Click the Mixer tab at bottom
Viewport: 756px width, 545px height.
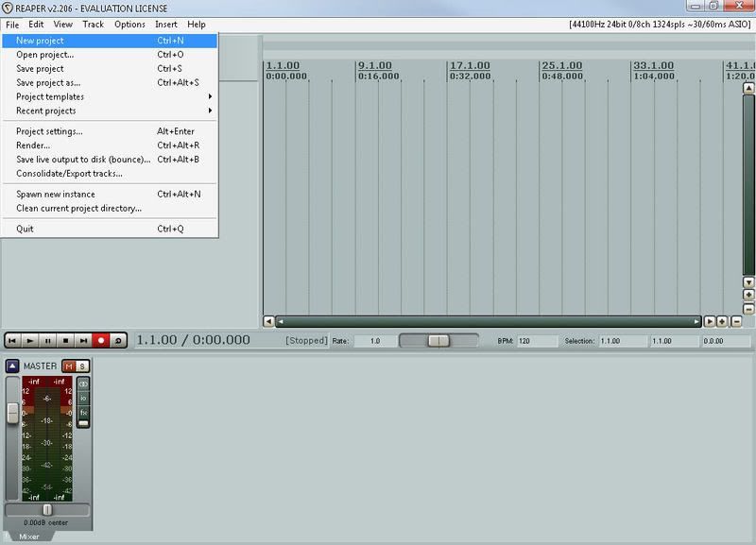pyautogui.click(x=29, y=536)
